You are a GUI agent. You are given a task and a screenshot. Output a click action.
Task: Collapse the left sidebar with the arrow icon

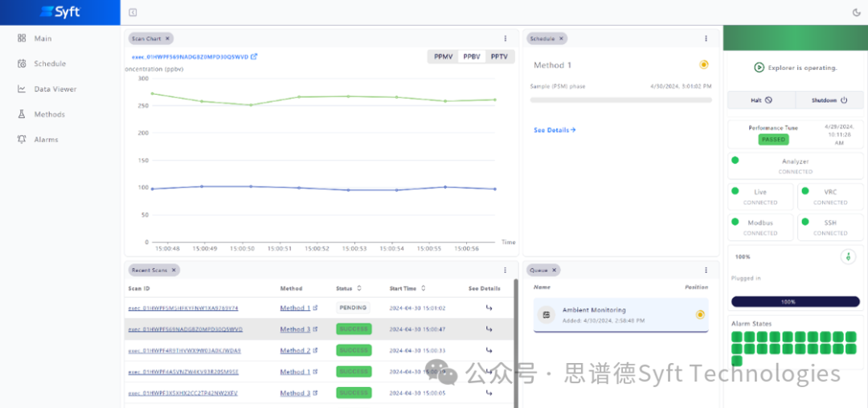[x=133, y=13]
